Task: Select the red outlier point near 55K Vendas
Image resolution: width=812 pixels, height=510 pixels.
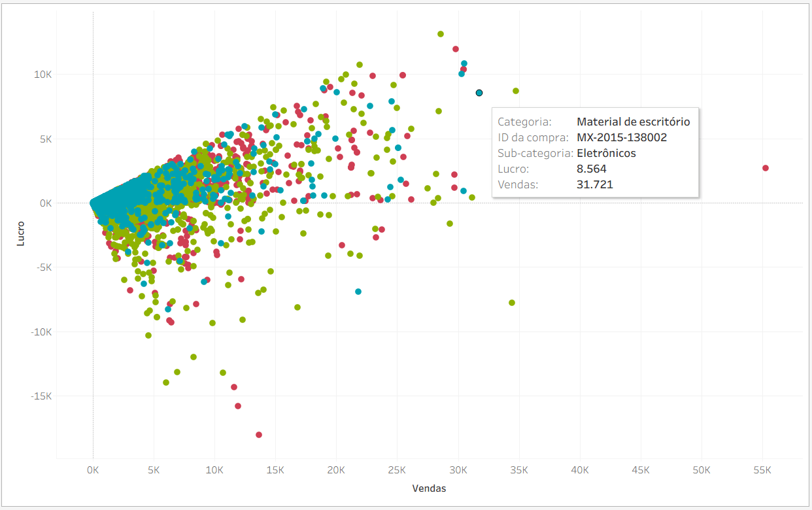Action: click(x=766, y=168)
